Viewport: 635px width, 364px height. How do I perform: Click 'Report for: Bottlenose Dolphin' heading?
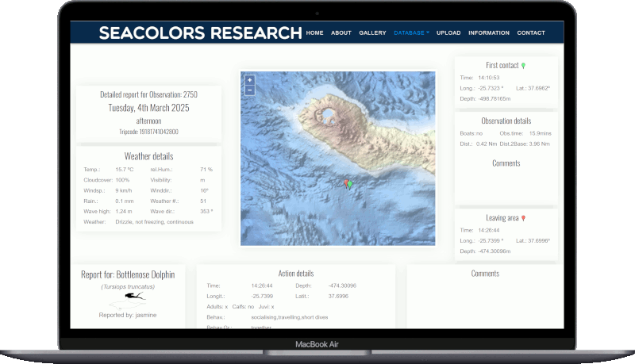[x=128, y=275]
